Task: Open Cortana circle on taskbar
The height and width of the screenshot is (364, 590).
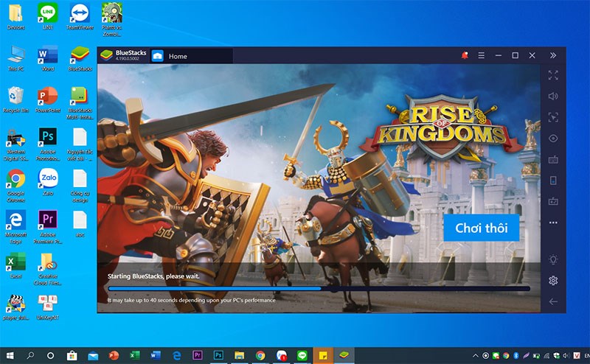Action: click(x=50, y=355)
